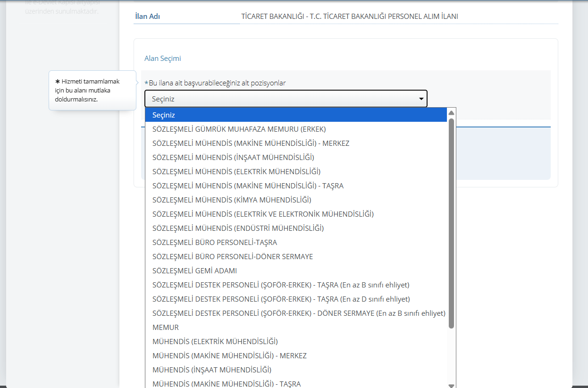This screenshot has width=588, height=388.
Task: Click the dropdown list scroll down arrow
Action: click(451, 385)
